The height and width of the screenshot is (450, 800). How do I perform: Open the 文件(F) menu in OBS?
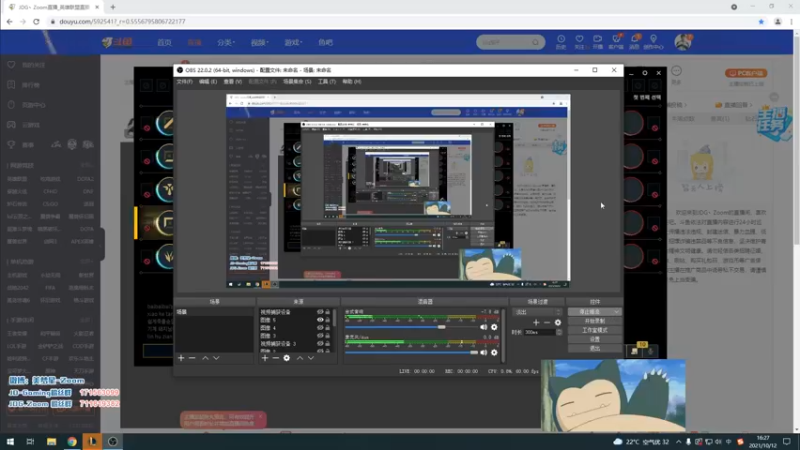[184, 82]
